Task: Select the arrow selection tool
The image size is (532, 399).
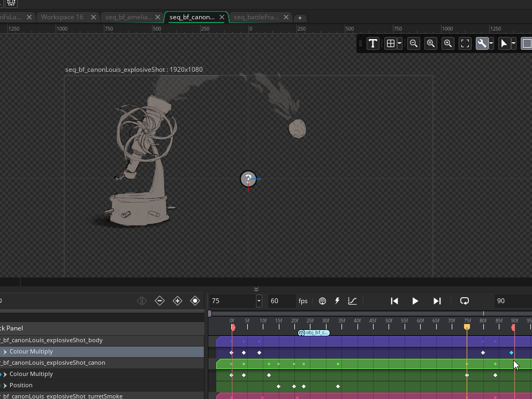Action: click(x=504, y=43)
